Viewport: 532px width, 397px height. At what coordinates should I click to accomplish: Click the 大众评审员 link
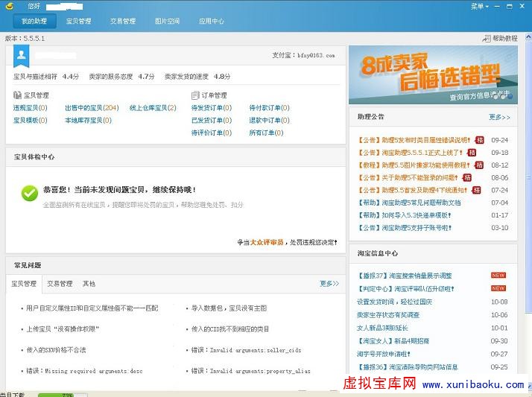[x=266, y=242]
